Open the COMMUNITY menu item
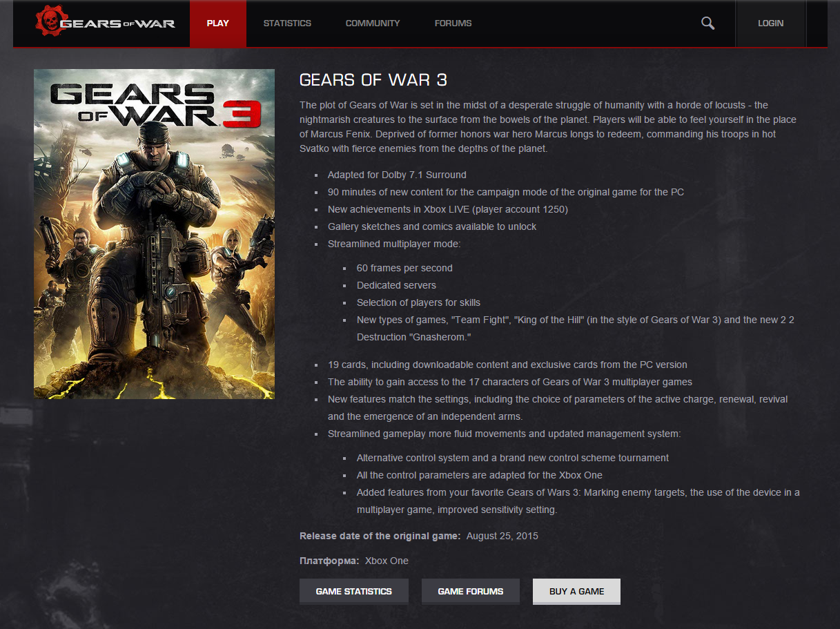 coord(373,23)
